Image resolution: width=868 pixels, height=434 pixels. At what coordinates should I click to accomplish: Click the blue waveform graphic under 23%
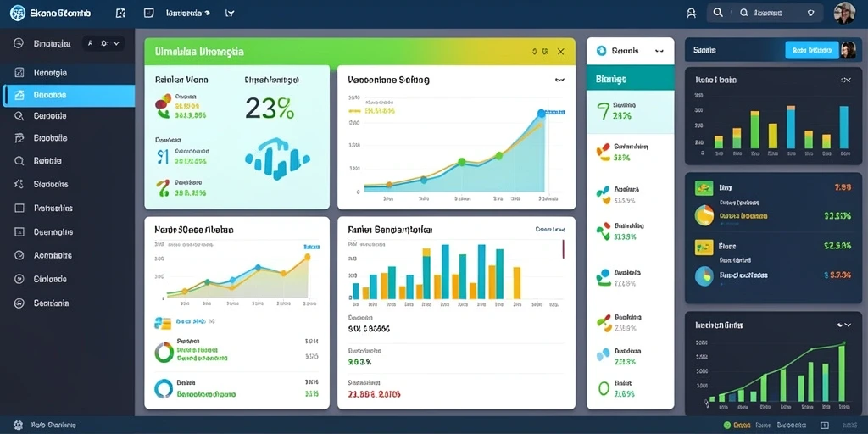click(x=277, y=159)
